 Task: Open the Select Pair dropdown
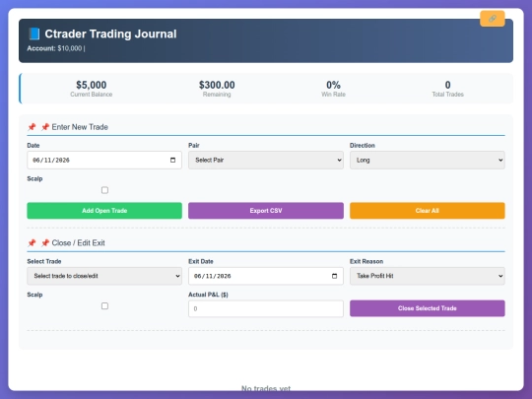[x=266, y=161]
